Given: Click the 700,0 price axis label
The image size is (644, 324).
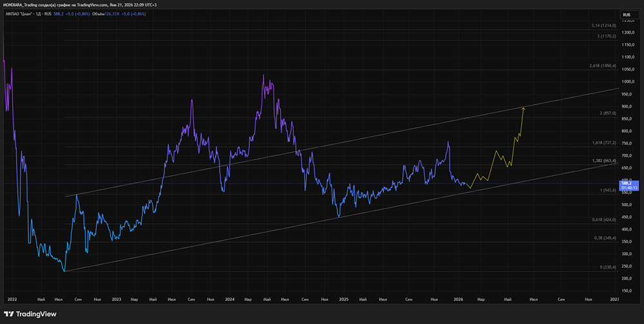Looking at the screenshot, I should coord(627,156).
